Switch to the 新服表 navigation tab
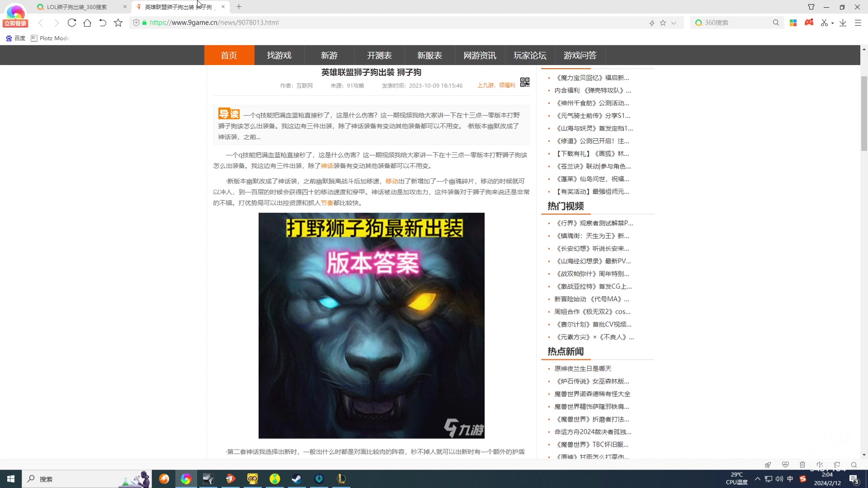The image size is (868, 488). pyautogui.click(x=429, y=55)
